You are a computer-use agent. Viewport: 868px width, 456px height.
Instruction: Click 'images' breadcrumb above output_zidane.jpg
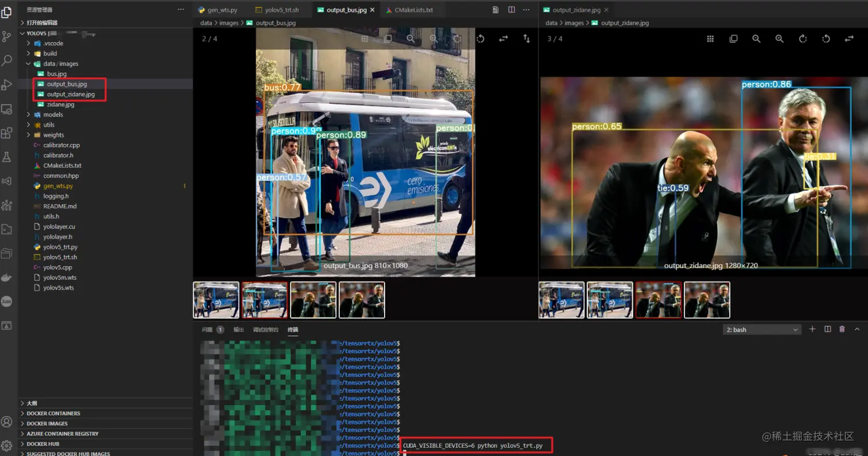pos(574,23)
